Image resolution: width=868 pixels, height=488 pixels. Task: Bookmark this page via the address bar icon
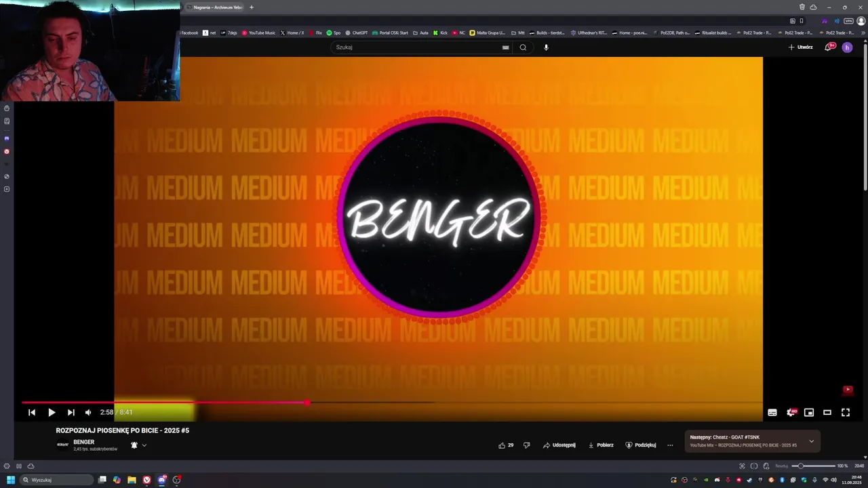802,21
